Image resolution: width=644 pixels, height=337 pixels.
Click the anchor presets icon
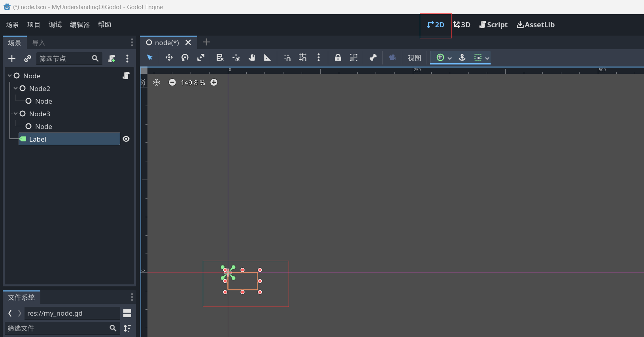coord(462,58)
